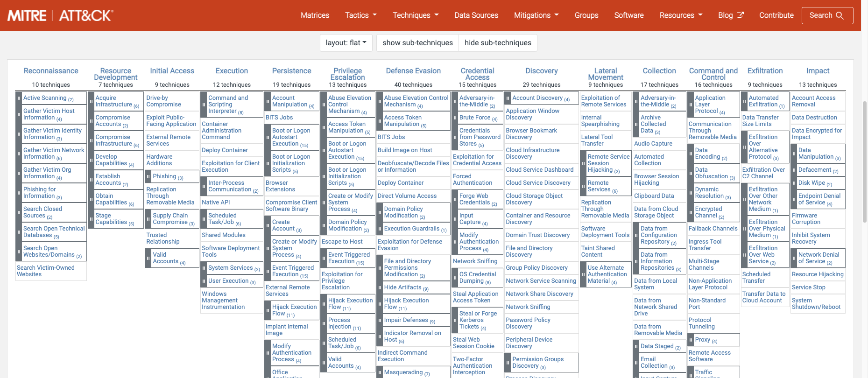Click the handle beside Impair Defenses

click(380, 320)
